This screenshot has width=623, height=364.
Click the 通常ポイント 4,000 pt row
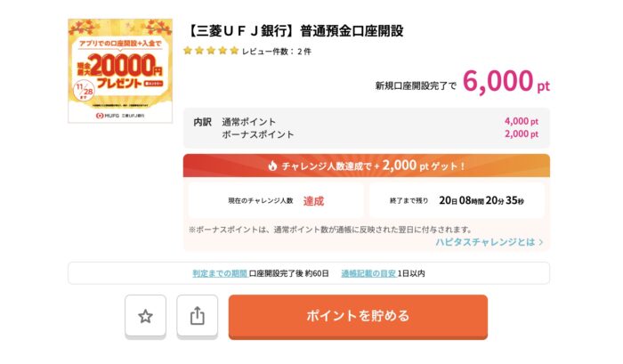(366, 122)
